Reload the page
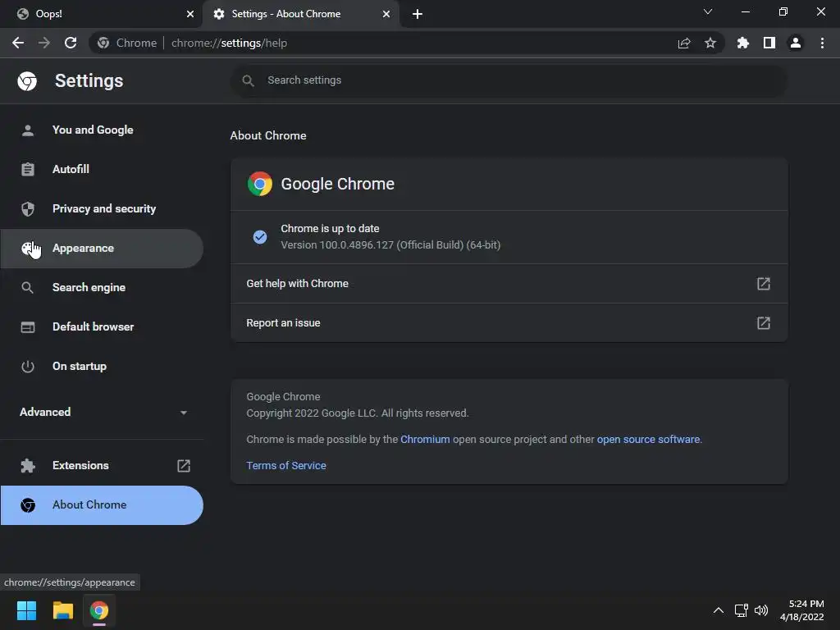Screen dimensions: 840x630 coord(71,43)
